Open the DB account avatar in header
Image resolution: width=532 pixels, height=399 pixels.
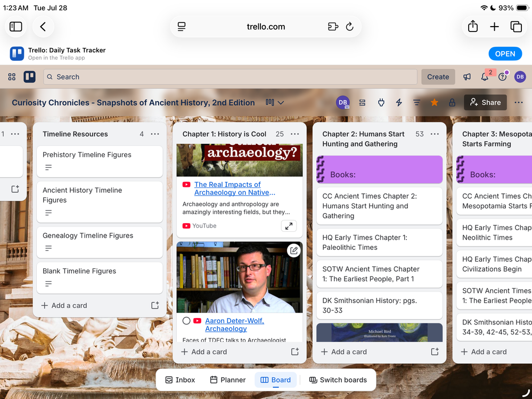click(520, 77)
